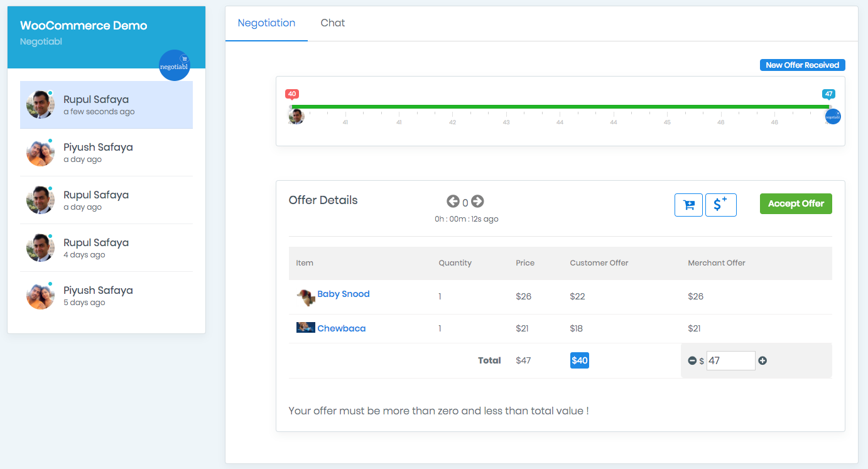Click the Chewbaca product thumbnail
The height and width of the screenshot is (469, 868).
coord(306,328)
